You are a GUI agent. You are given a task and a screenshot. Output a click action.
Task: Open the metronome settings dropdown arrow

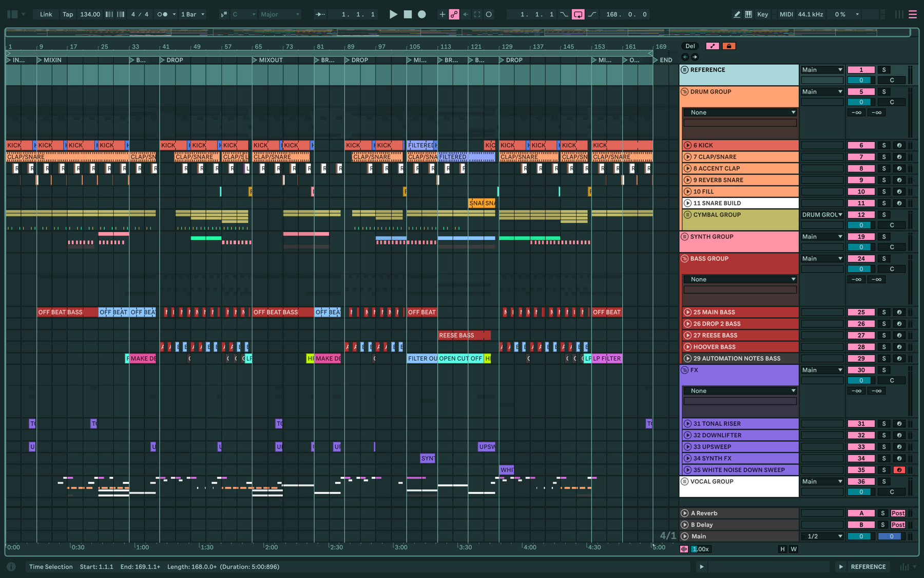174,14
